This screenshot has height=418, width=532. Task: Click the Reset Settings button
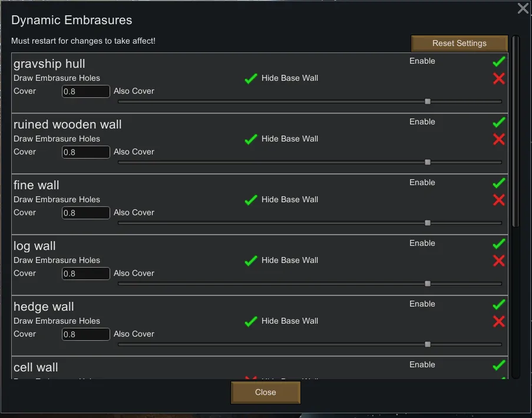(459, 44)
